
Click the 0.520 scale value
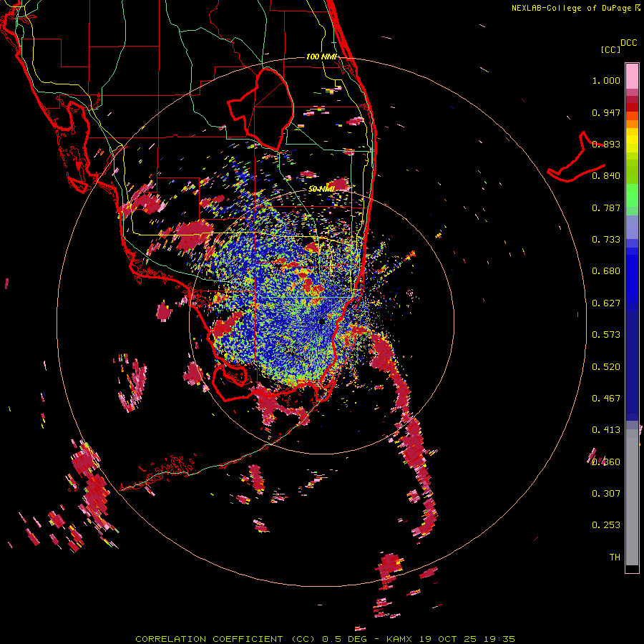coord(606,367)
